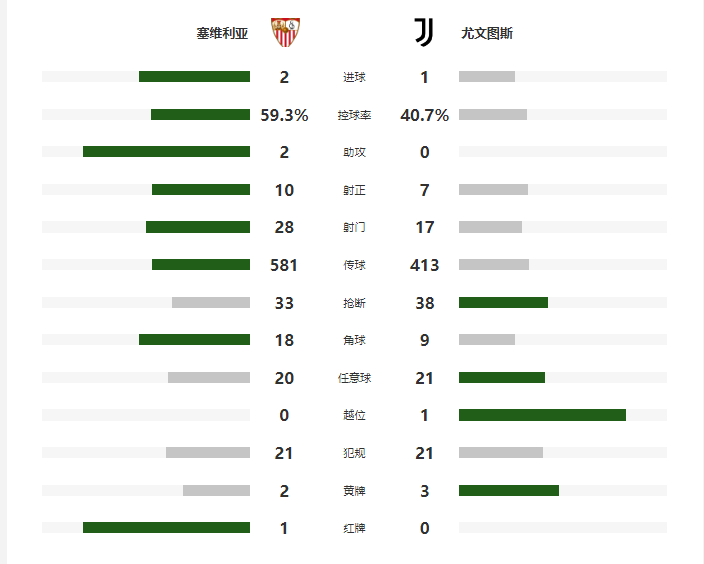Click the Juventus green 抢断 tackles bar
The width and height of the screenshot is (704, 564).
tap(503, 303)
